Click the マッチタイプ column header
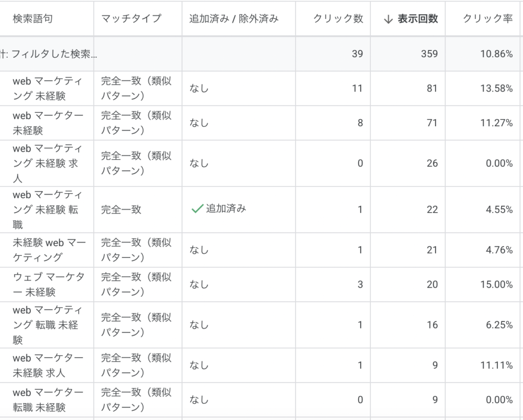 pos(131,19)
